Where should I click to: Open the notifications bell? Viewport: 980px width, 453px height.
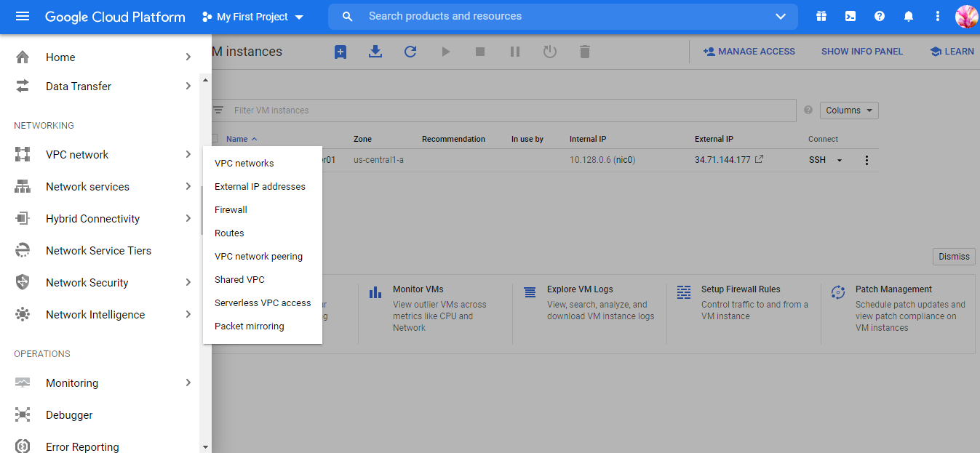(909, 17)
